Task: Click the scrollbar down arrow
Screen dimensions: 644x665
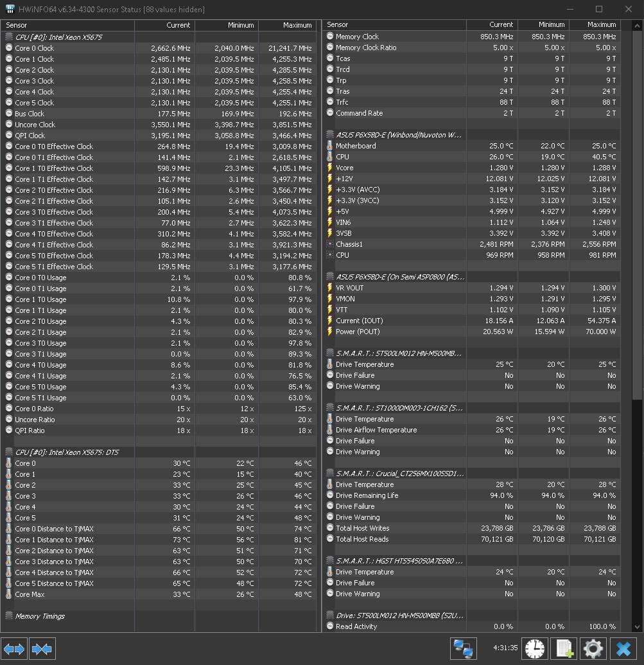Action: click(x=637, y=627)
